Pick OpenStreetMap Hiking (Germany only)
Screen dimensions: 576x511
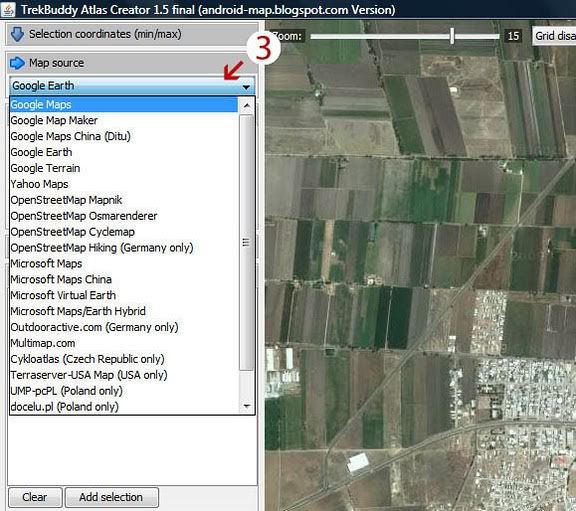point(124,248)
